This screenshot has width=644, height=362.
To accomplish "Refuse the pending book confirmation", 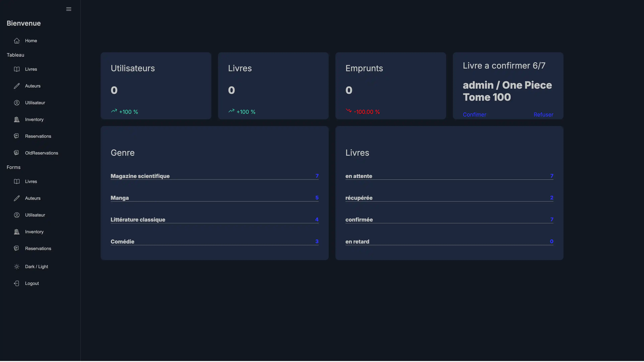I will [x=543, y=114].
